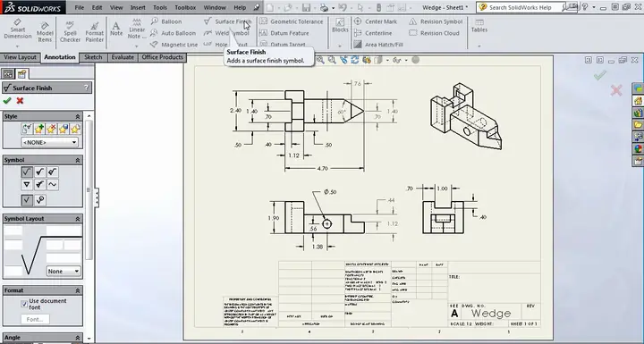Image resolution: width=644 pixels, height=344 pixels.
Task: Collapse the Format section
Action: (x=78, y=290)
